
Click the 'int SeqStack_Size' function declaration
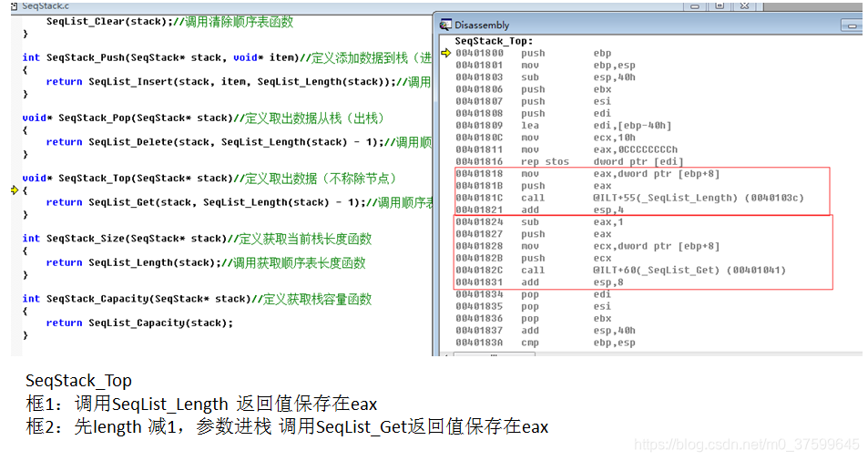tap(197, 239)
